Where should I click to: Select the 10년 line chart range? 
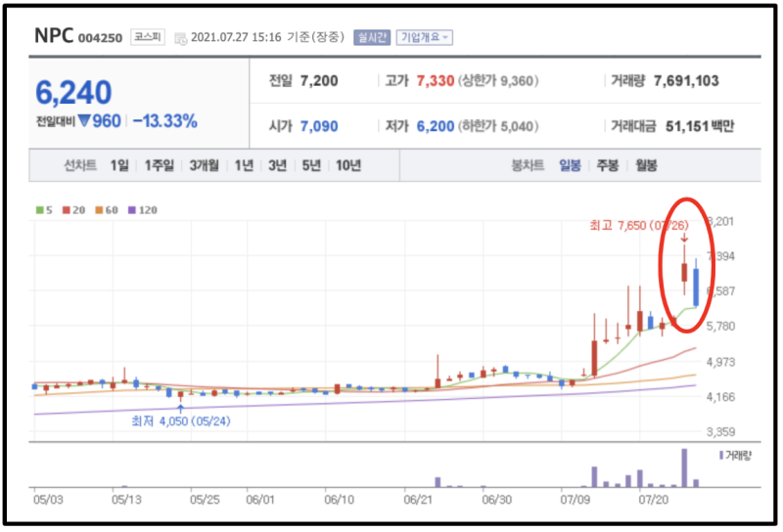348,165
